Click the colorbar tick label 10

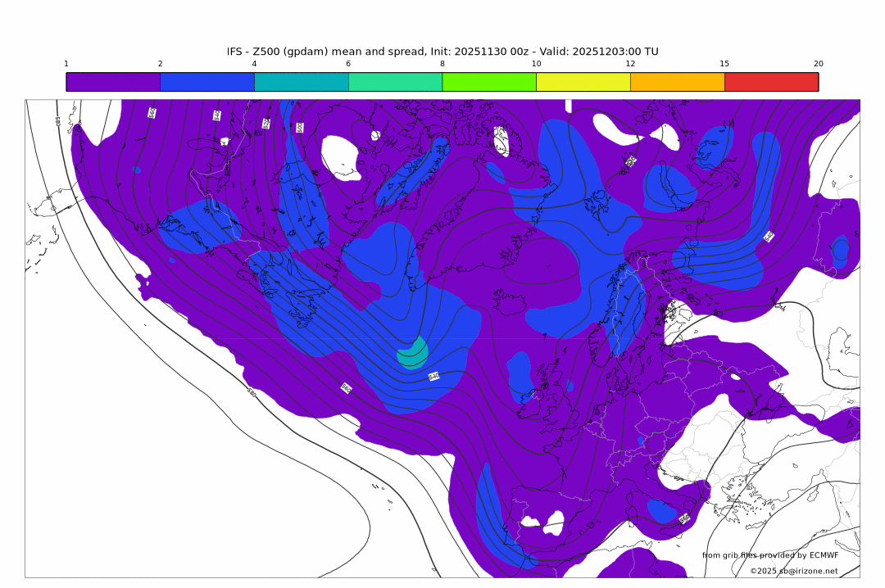536,64
